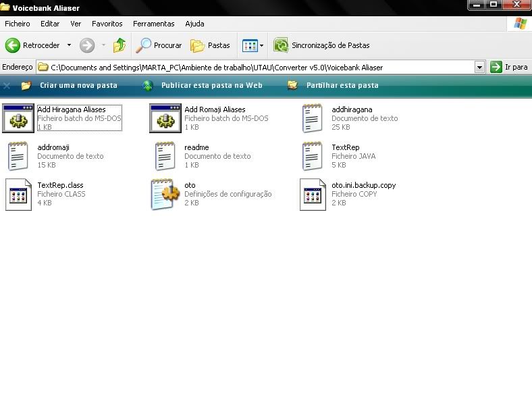Image resolution: width=532 pixels, height=398 pixels.
Task: Select the TextRep JAVA file icon
Action: pyautogui.click(x=312, y=156)
